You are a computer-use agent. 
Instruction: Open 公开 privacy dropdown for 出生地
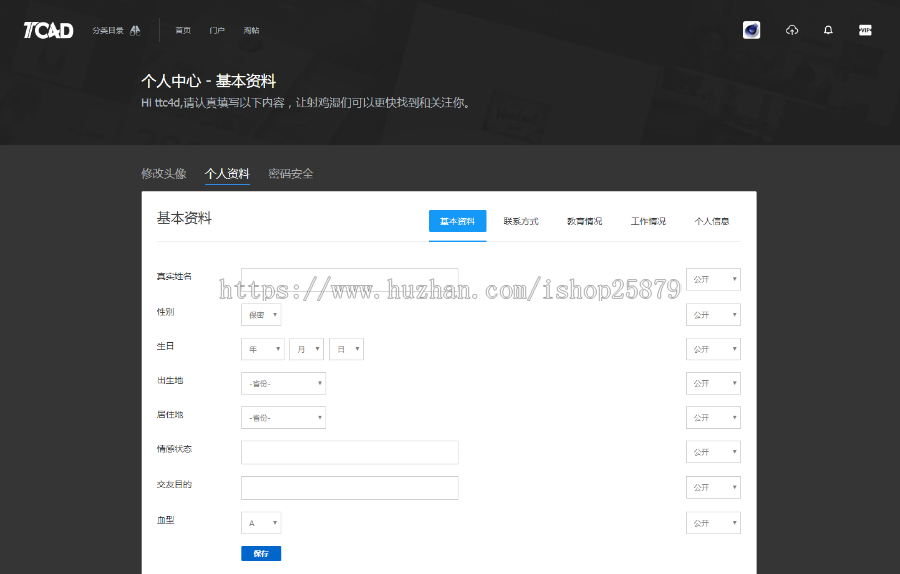(713, 383)
